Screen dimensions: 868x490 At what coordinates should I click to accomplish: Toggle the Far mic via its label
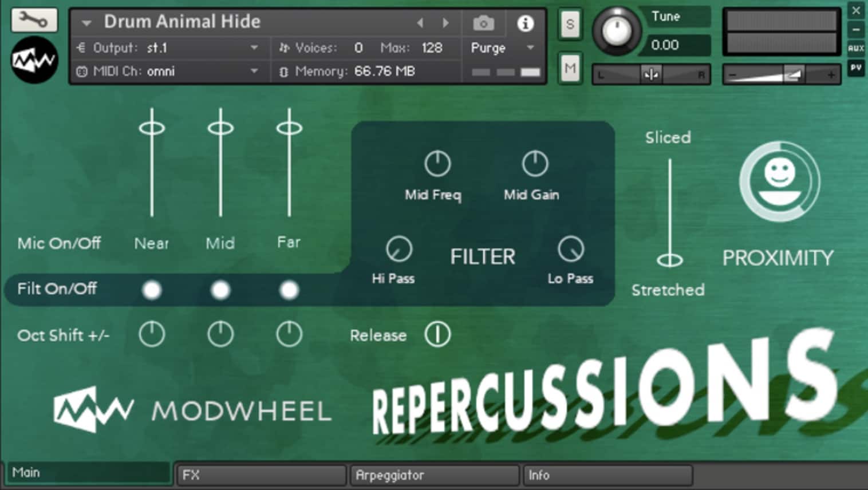(x=289, y=242)
